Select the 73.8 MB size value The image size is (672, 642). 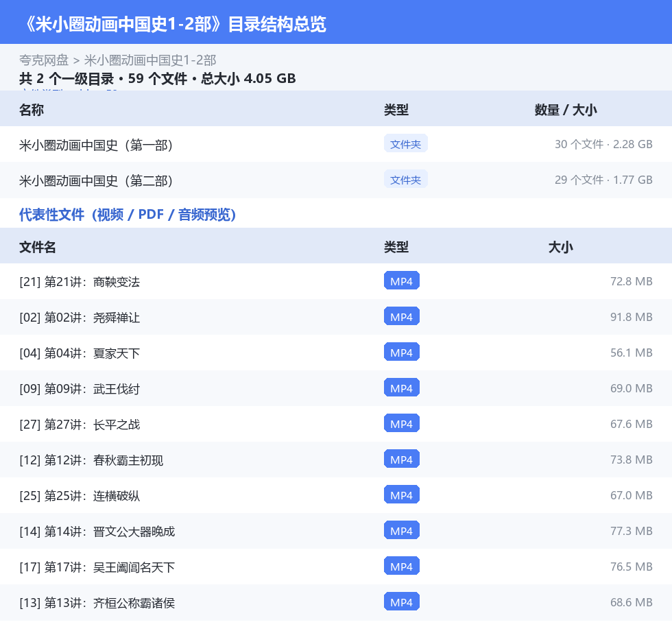click(x=632, y=459)
